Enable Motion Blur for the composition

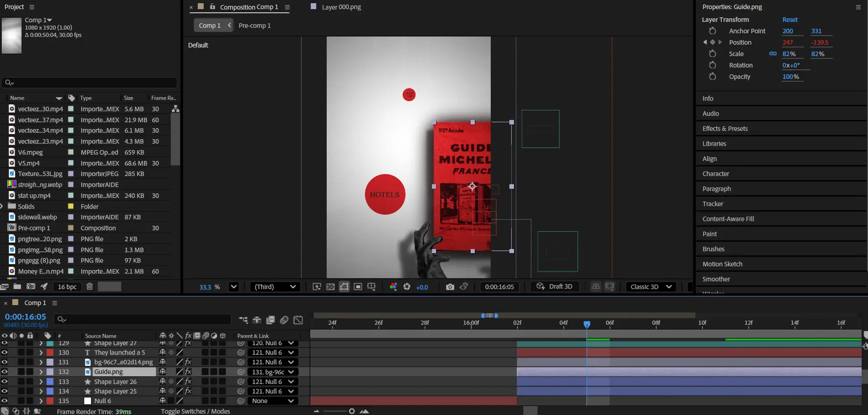[284, 320]
